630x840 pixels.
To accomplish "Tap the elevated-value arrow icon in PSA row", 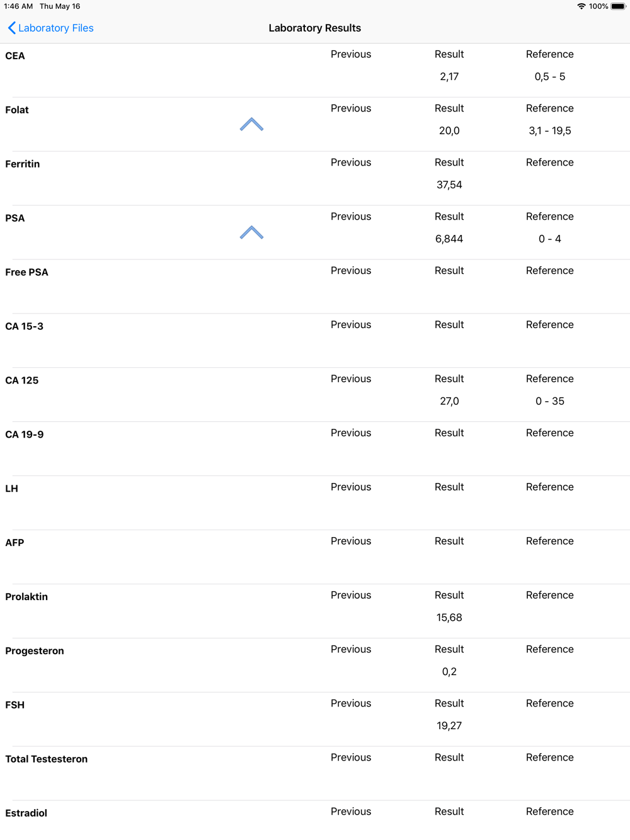I will [x=251, y=232].
